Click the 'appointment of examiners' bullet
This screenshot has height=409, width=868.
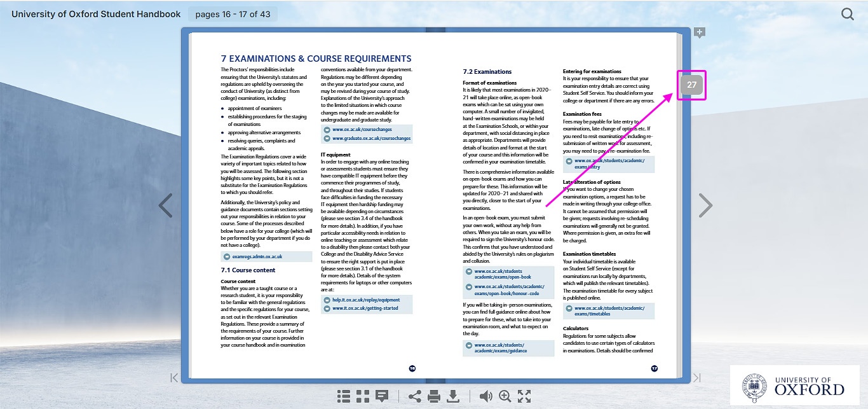pyautogui.click(x=254, y=109)
